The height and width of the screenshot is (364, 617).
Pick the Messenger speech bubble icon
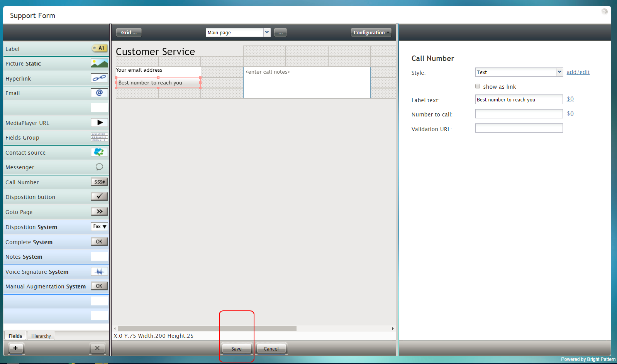[x=99, y=167]
